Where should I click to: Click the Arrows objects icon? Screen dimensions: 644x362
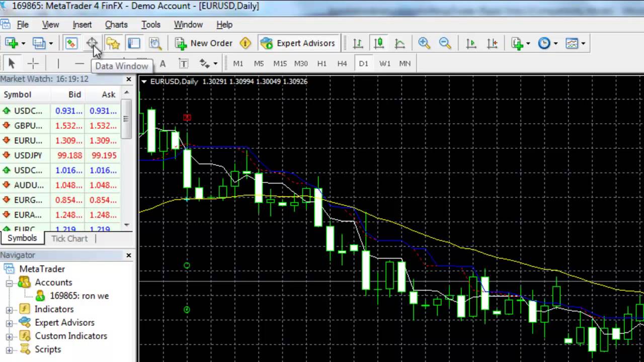(204, 63)
